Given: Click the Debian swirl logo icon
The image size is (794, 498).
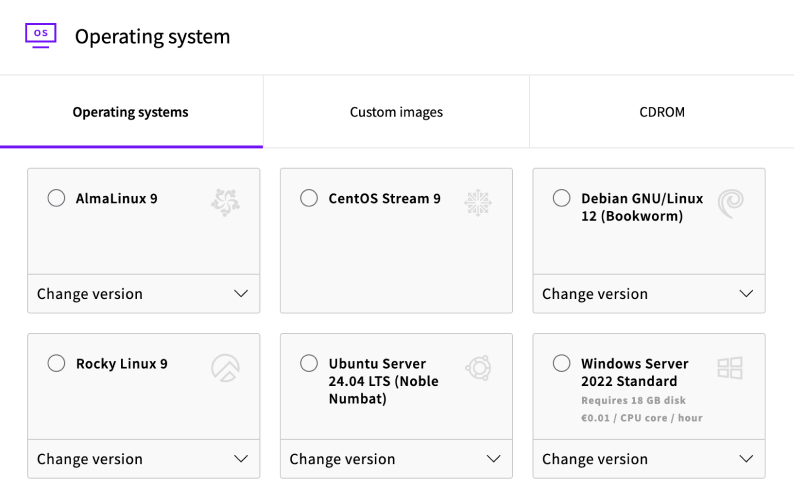Looking at the screenshot, I should (x=731, y=202).
